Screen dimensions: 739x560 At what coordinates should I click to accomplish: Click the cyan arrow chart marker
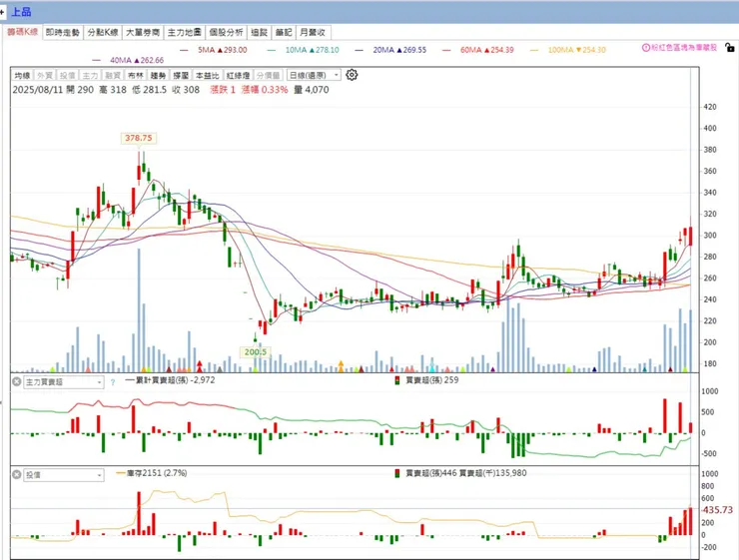[431, 367]
